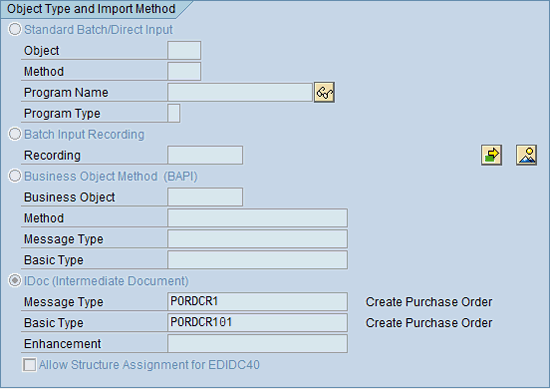Focus the Recording input field
550x389 pixels.
pos(205,155)
